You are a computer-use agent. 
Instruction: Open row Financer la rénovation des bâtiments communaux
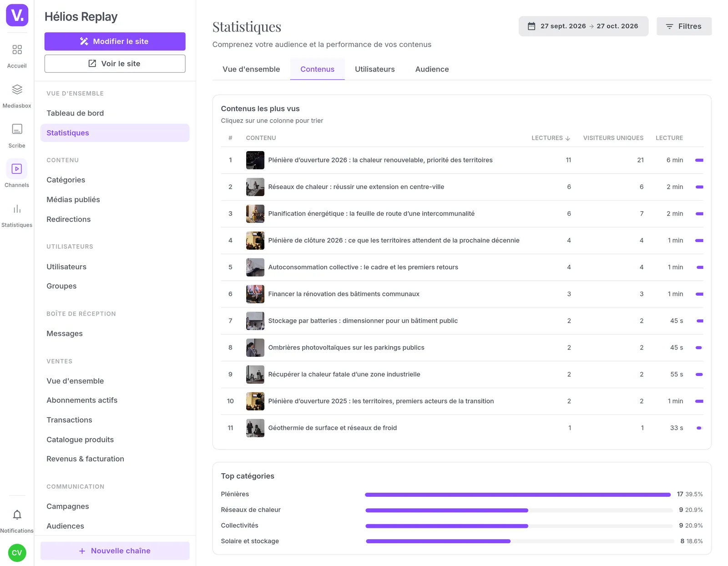(462, 294)
